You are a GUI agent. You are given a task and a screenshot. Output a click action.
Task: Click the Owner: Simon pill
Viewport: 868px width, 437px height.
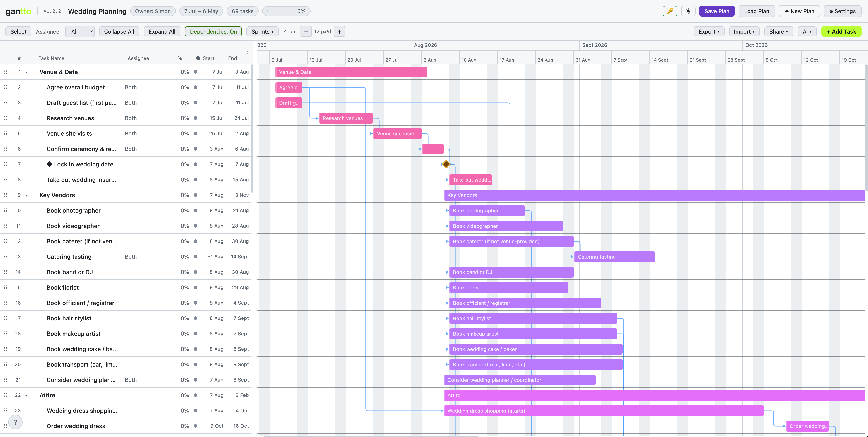(x=153, y=11)
